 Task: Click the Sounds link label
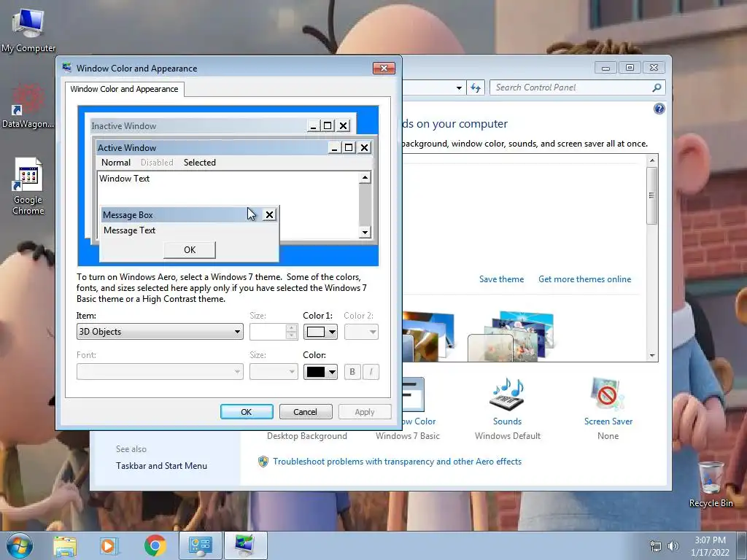507,421
